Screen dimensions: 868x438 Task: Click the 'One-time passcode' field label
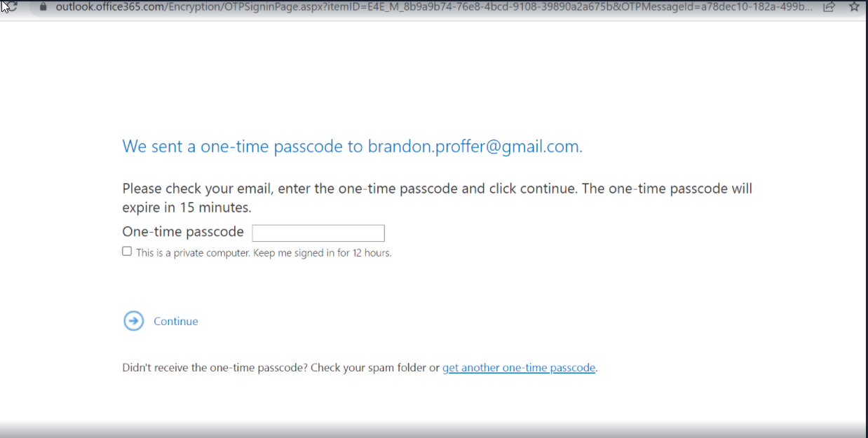[183, 232]
